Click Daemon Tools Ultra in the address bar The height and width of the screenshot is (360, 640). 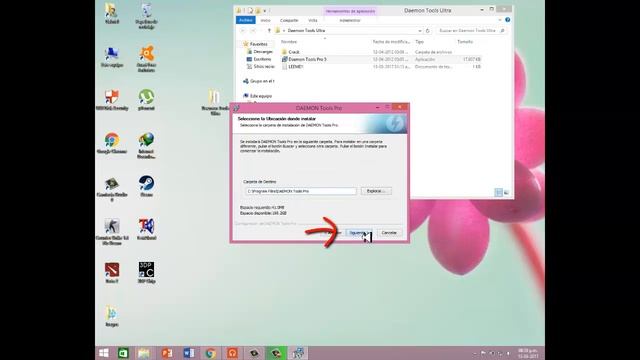[x=306, y=31]
